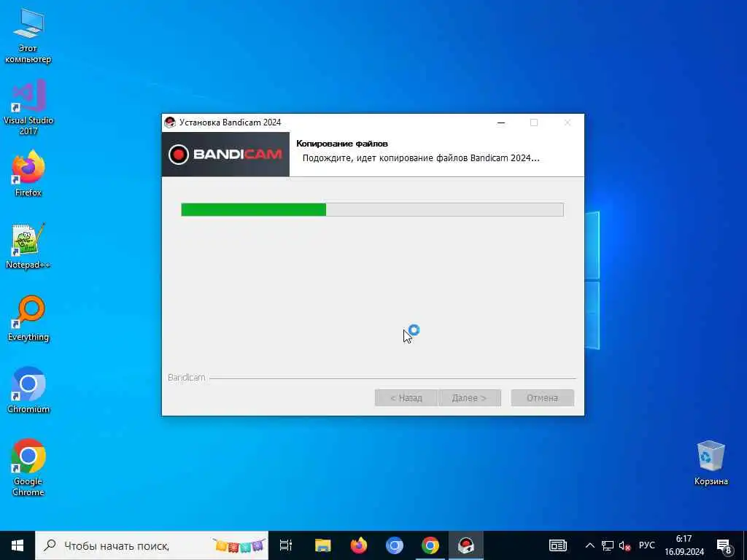The image size is (747, 560).
Task: Click the disabled maximize button in installer
Action: click(534, 122)
